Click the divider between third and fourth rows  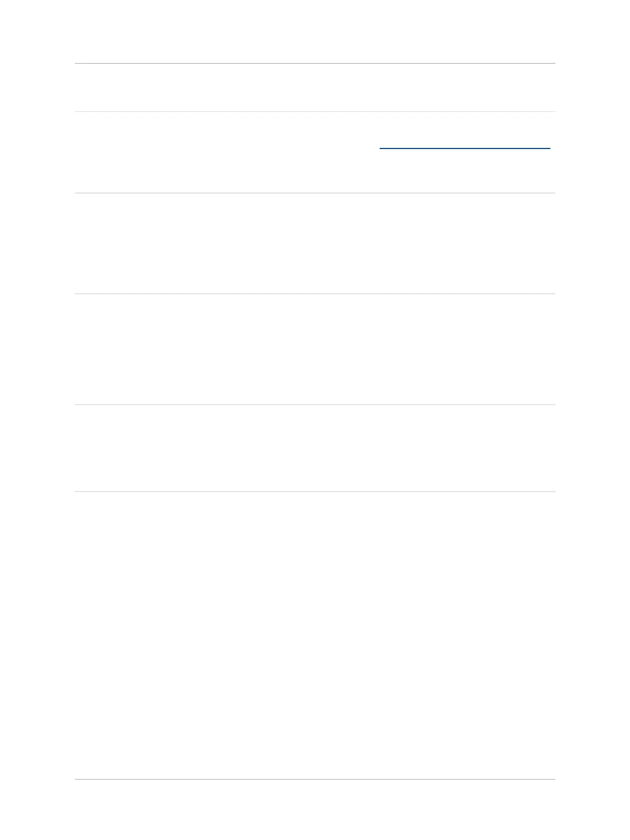[314, 294]
